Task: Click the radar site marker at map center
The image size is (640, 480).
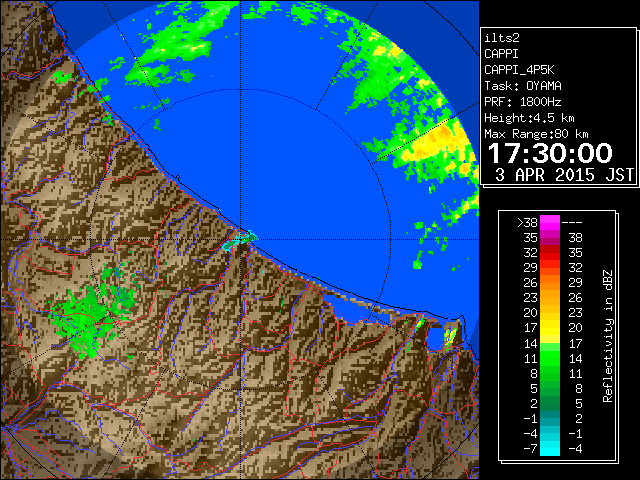Action: 241,238
